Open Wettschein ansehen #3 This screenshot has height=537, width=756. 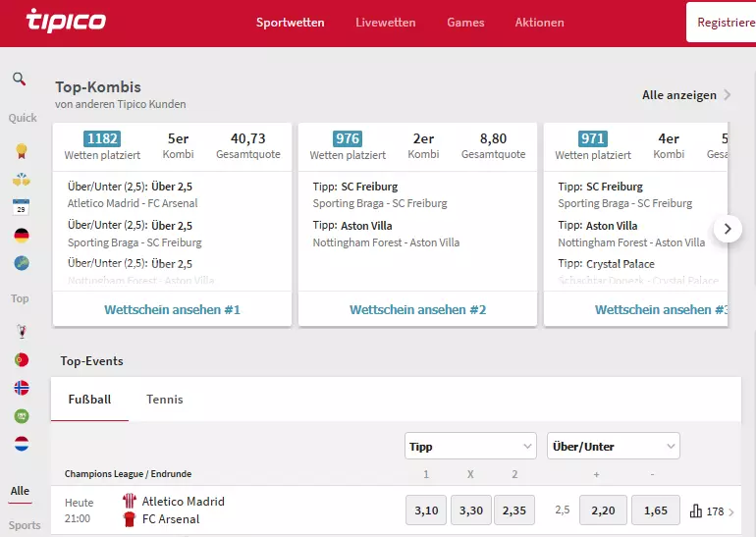coord(661,309)
